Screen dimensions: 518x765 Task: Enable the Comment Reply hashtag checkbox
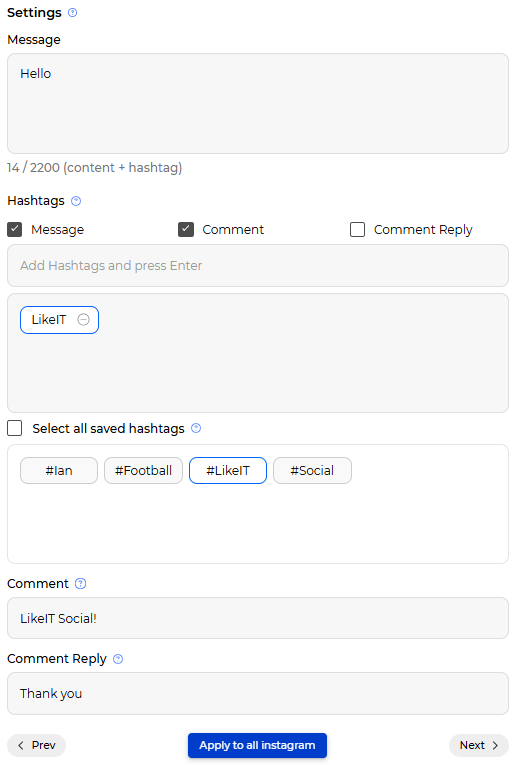358,229
